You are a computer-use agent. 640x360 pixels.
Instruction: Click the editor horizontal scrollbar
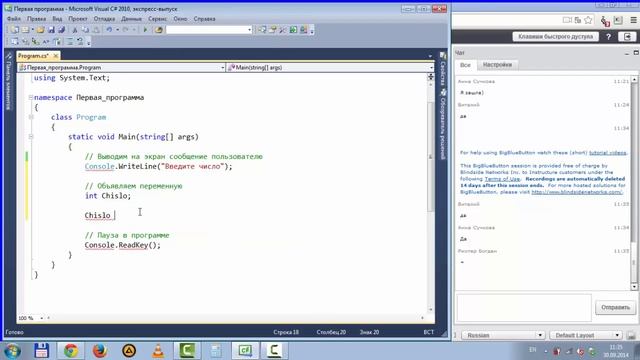coord(236,318)
